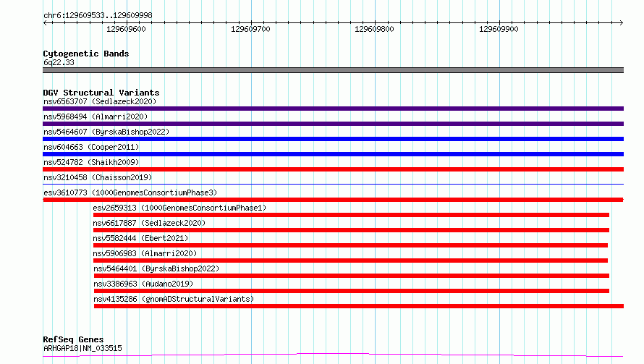644x364 pixels.
Task: Select the red bar for nsv5582444
Action: coord(350,245)
